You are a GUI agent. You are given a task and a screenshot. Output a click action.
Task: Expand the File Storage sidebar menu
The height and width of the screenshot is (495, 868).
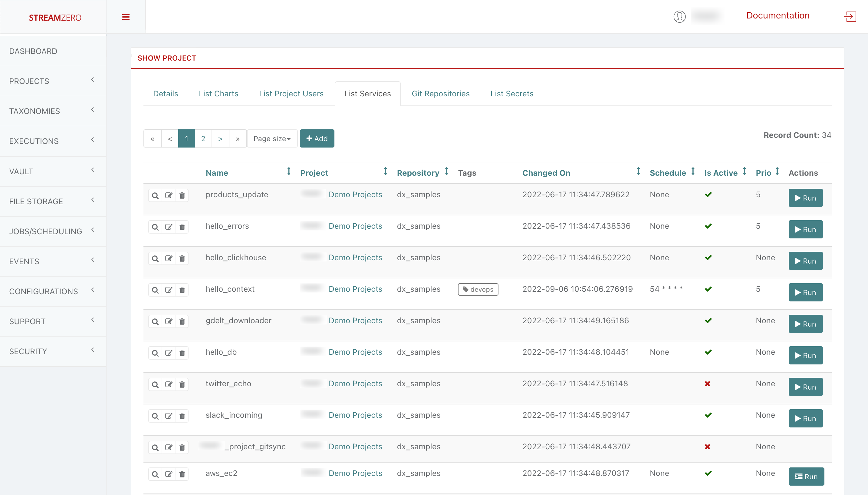53,201
